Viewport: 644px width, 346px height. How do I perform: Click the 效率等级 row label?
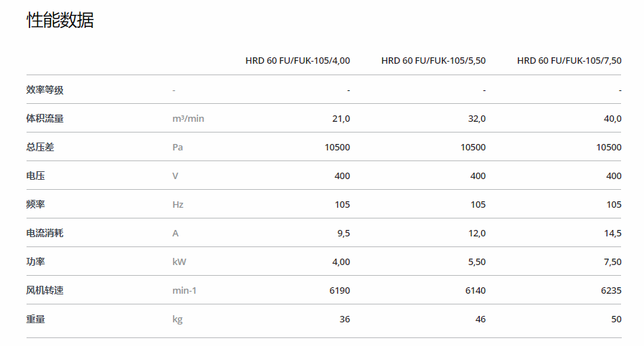click(44, 90)
